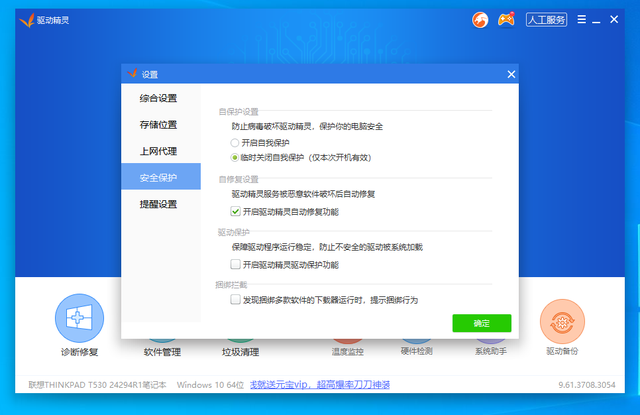640x415 pixels.
Task: Open the game controller icon
Action: click(x=506, y=19)
